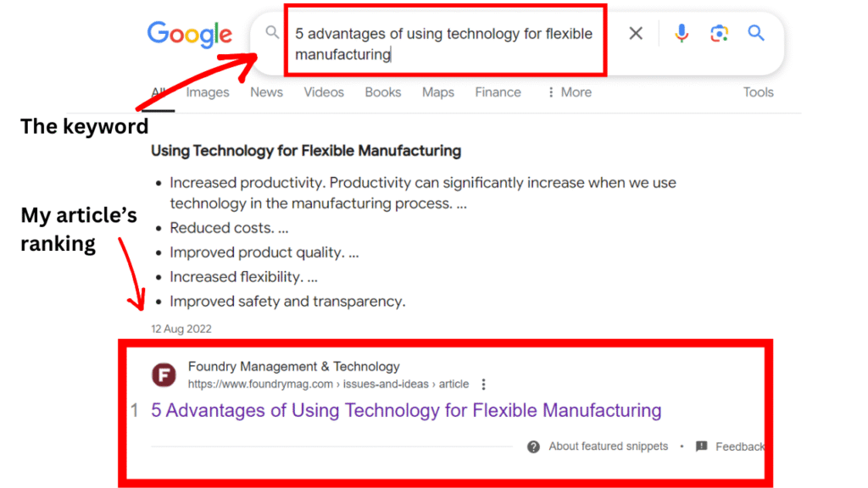Click the Foundry Management favicon
The width and height of the screenshot is (868, 488).
164,374
